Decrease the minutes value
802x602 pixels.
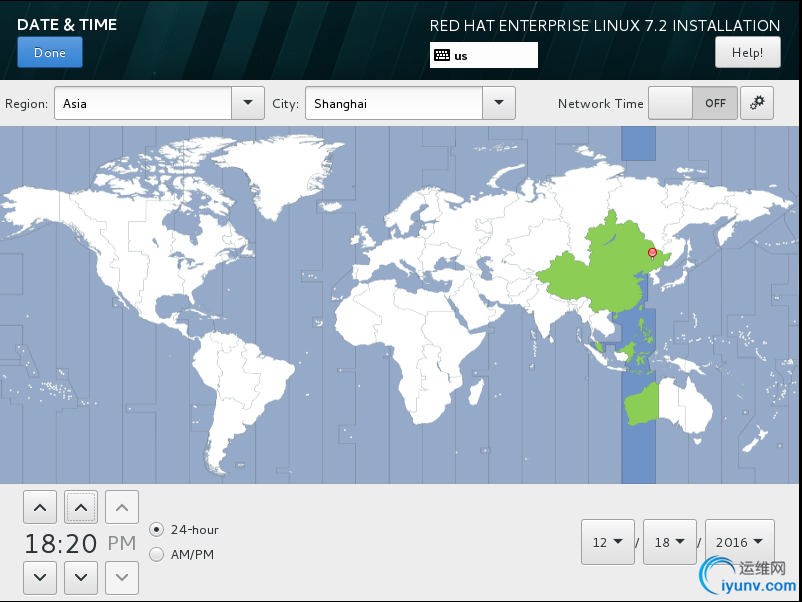pyautogui.click(x=81, y=577)
